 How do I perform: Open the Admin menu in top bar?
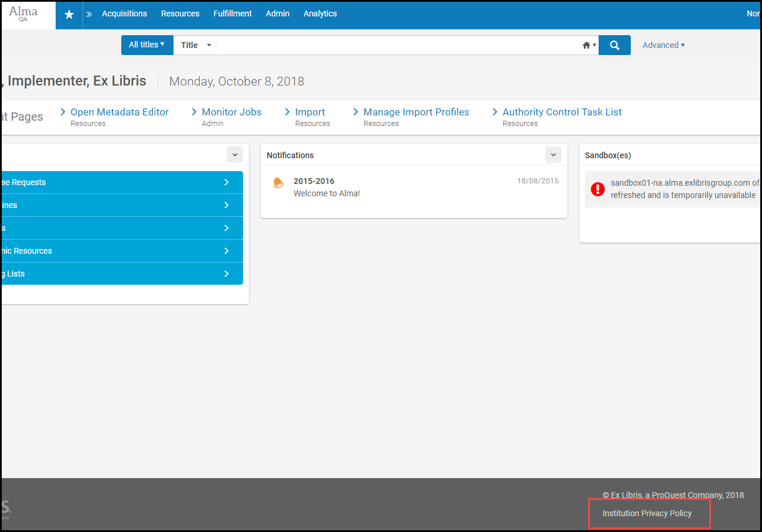[278, 13]
